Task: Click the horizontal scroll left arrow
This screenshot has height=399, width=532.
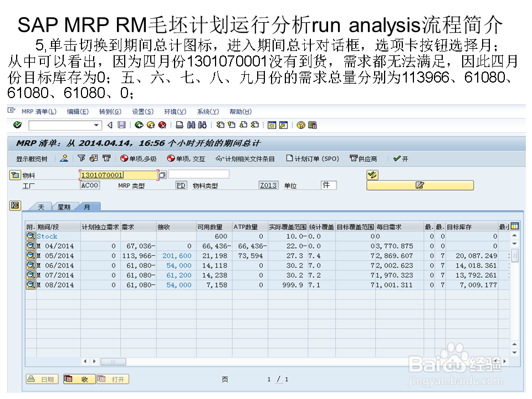Action: click(85, 361)
